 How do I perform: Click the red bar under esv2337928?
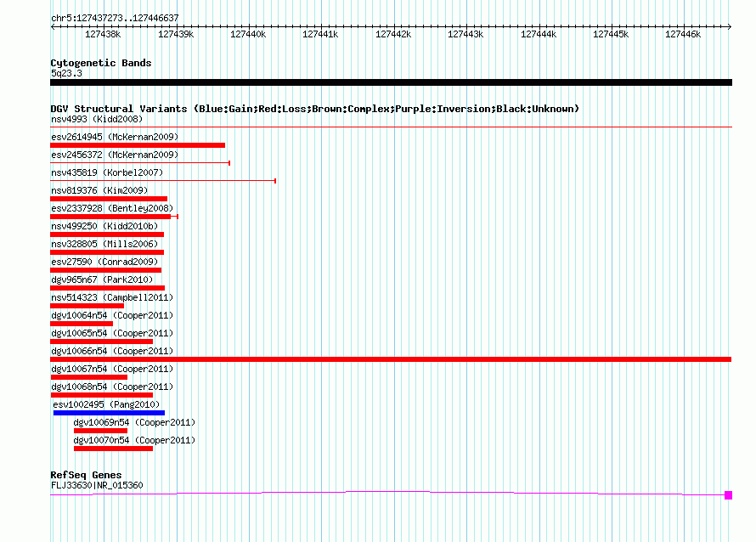pyautogui.click(x=110, y=217)
